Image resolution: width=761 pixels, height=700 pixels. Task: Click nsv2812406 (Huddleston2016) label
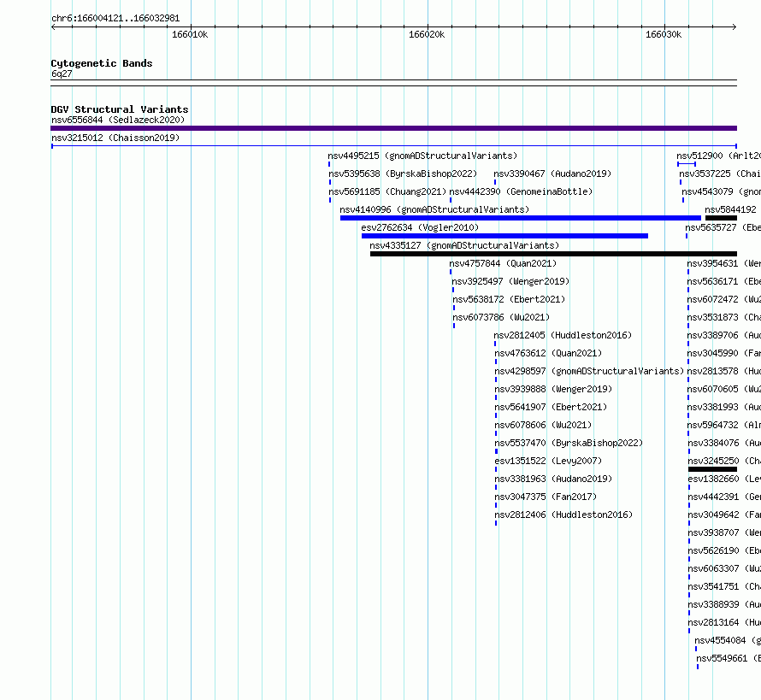click(563, 515)
